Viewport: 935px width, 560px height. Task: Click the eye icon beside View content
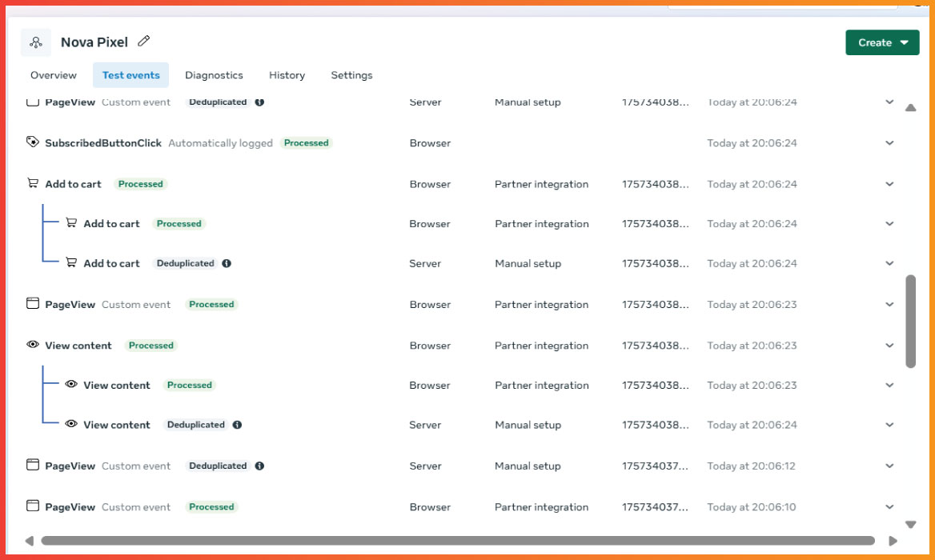33,345
